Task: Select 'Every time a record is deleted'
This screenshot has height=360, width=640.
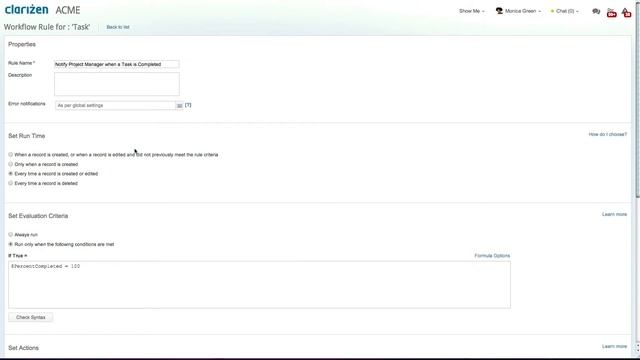Action: [11, 183]
